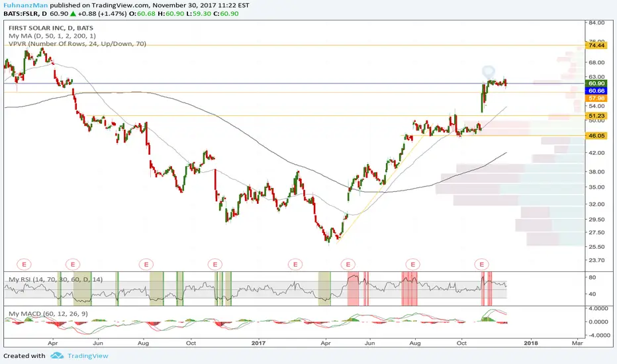Viewport: 617px width, 364px height.
Task: Click the 84.00 price axis label
Action: click(596, 23)
